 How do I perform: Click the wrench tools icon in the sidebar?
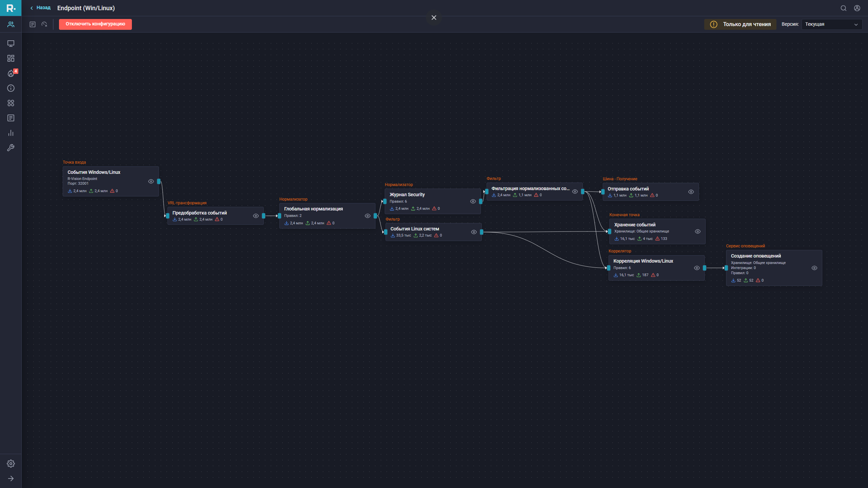pos(11,148)
